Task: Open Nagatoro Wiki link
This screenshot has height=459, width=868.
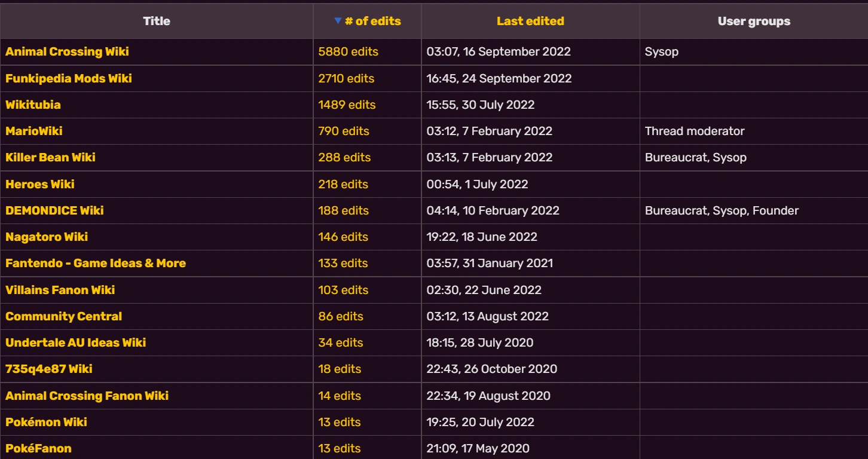Action: point(47,237)
